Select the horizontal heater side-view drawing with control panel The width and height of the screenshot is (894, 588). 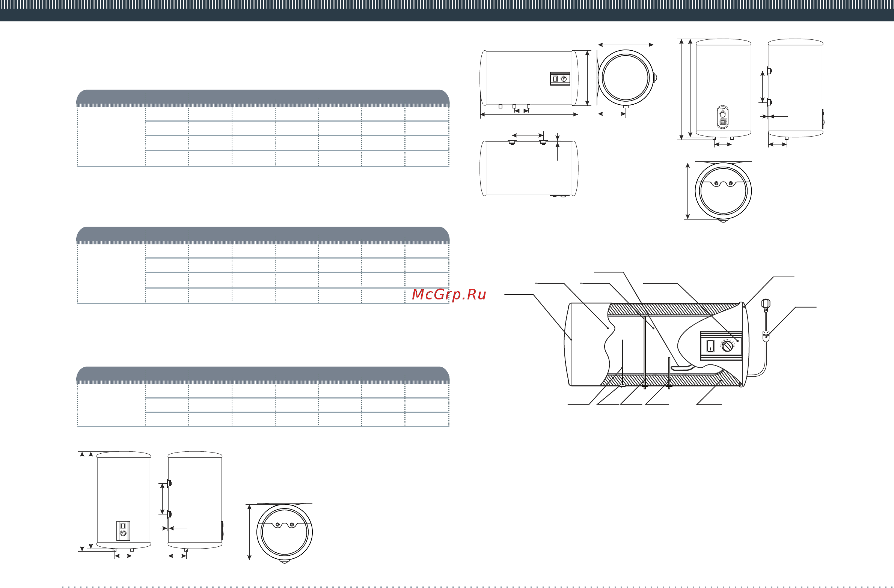[x=529, y=79]
